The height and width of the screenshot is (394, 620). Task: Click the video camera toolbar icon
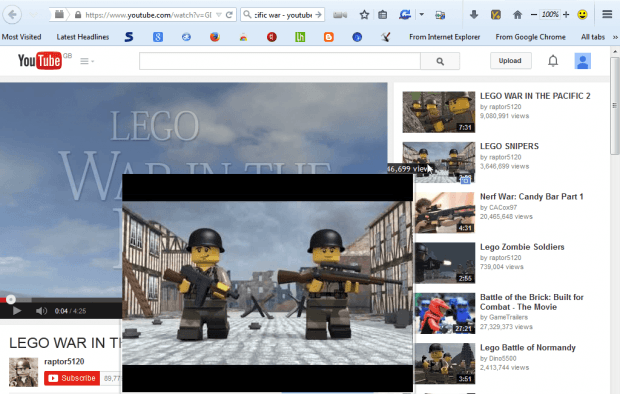(x=340, y=15)
